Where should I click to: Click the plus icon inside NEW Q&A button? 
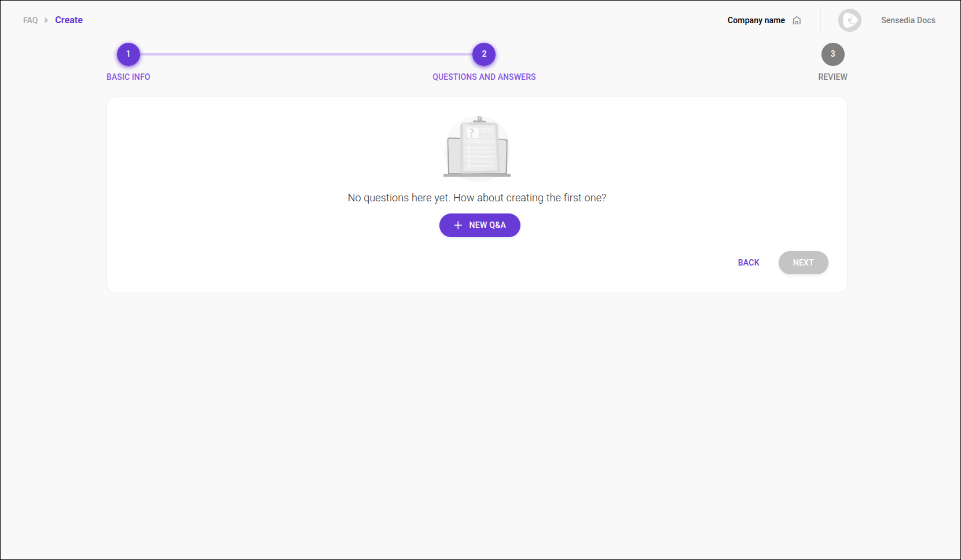tap(457, 225)
